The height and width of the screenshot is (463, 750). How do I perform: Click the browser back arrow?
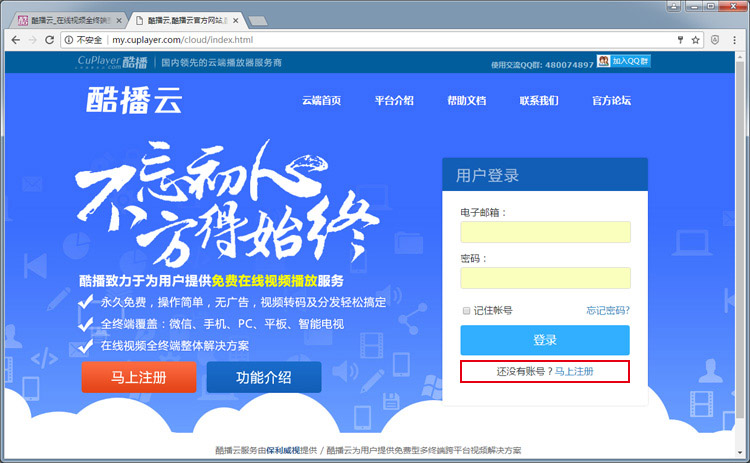[x=14, y=40]
